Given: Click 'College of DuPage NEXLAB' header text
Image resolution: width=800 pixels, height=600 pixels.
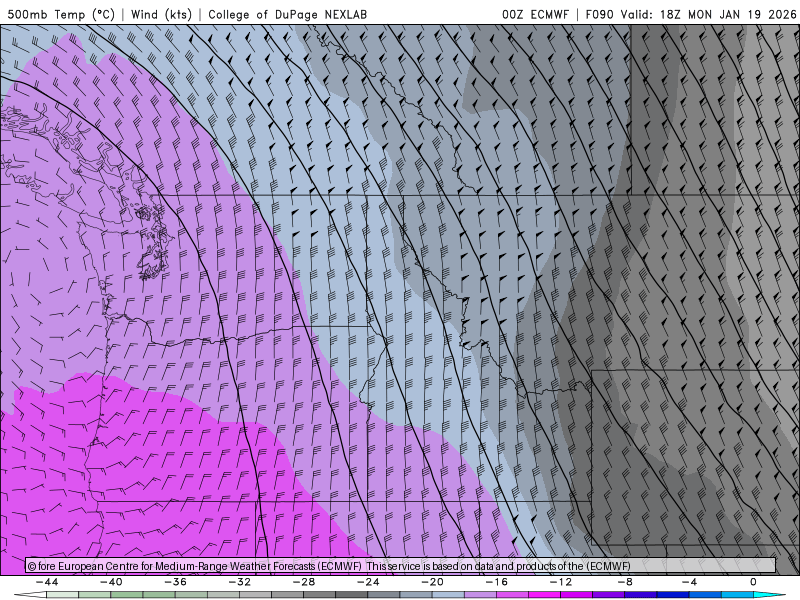Looking at the screenshot, I should point(287,14).
